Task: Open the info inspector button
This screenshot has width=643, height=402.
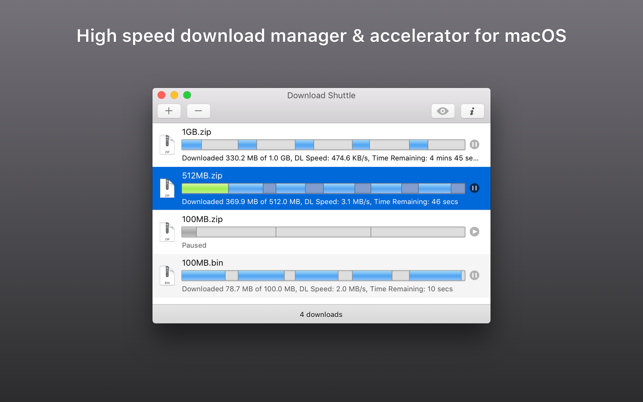Action: click(472, 111)
